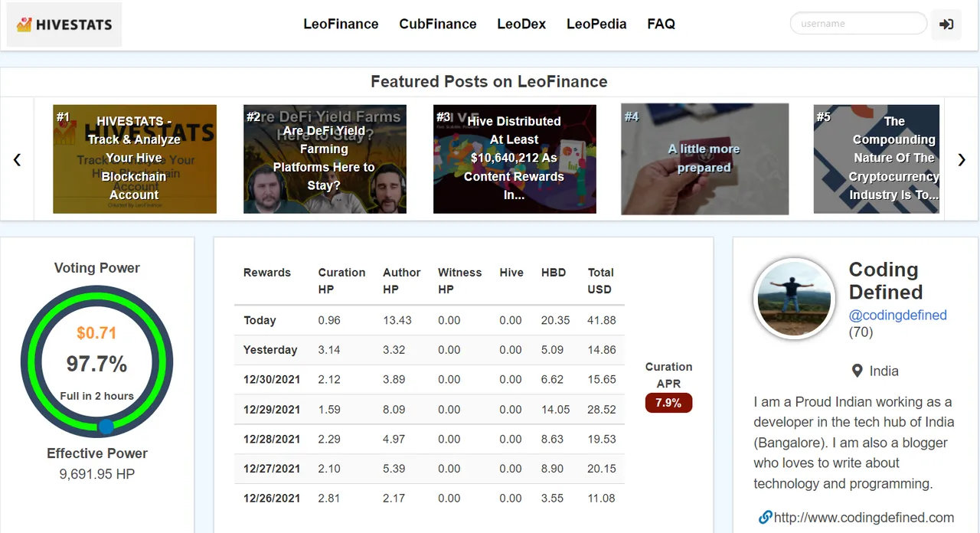
Task: Open featured post #5 The Compounding Nature
Action: [877, 159]
